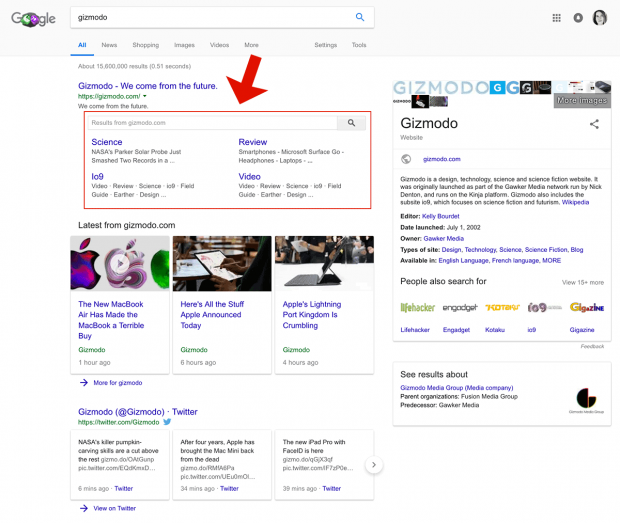
Task: Open the Review sitelink
Action: [253, 142]
